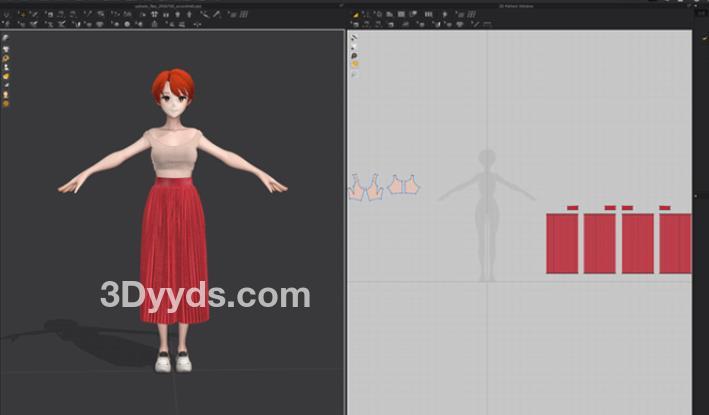Expand the bottom icon options in 2D sidebar
The image size is (709, 415).
[354, 75]
